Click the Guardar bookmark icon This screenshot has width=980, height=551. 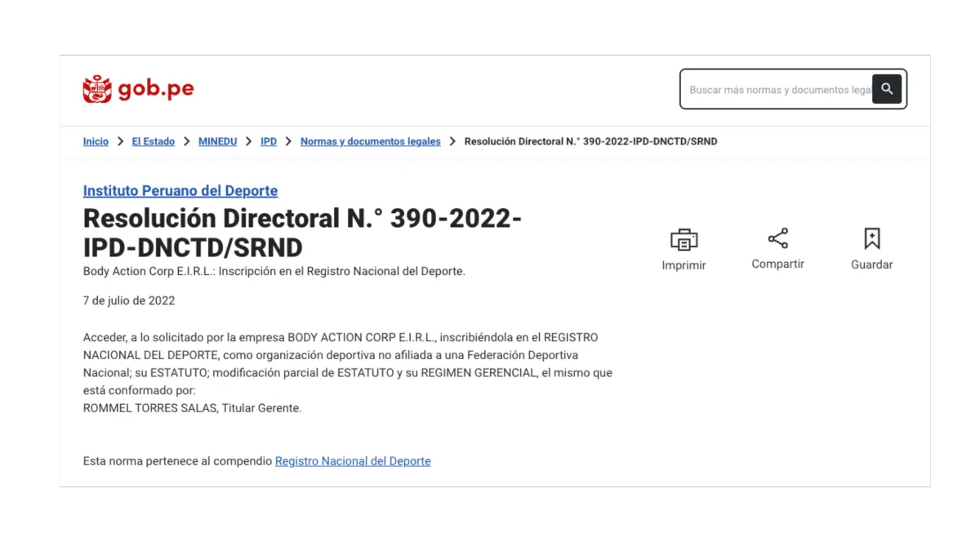871,238
